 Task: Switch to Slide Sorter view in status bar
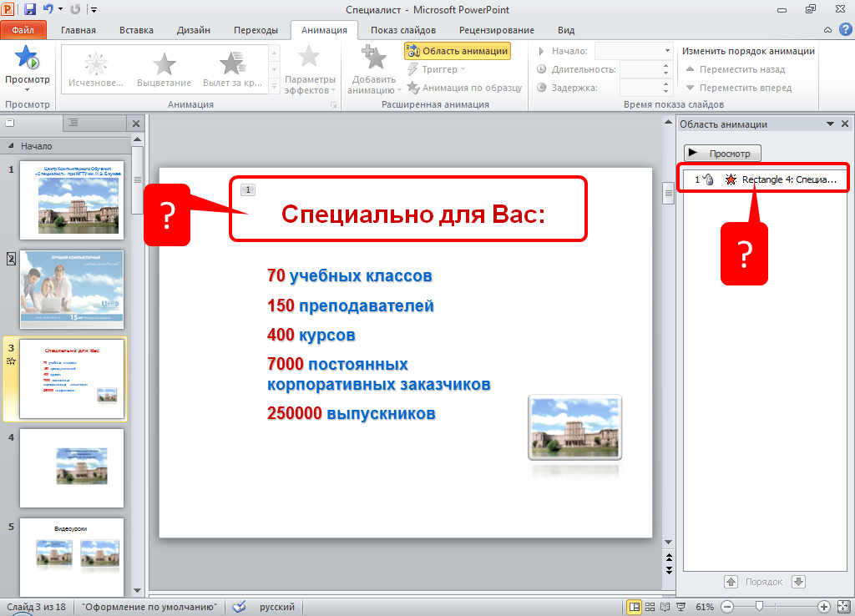[650, 606]
